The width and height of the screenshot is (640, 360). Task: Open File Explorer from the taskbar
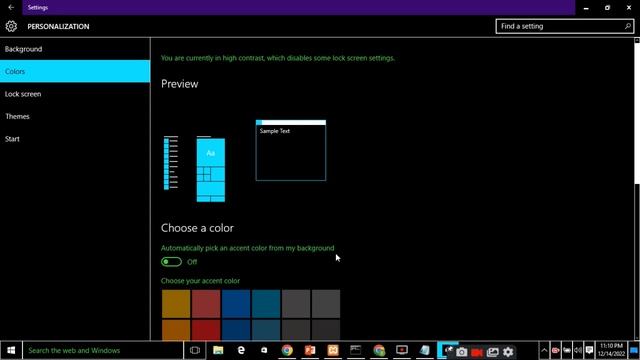218,350
